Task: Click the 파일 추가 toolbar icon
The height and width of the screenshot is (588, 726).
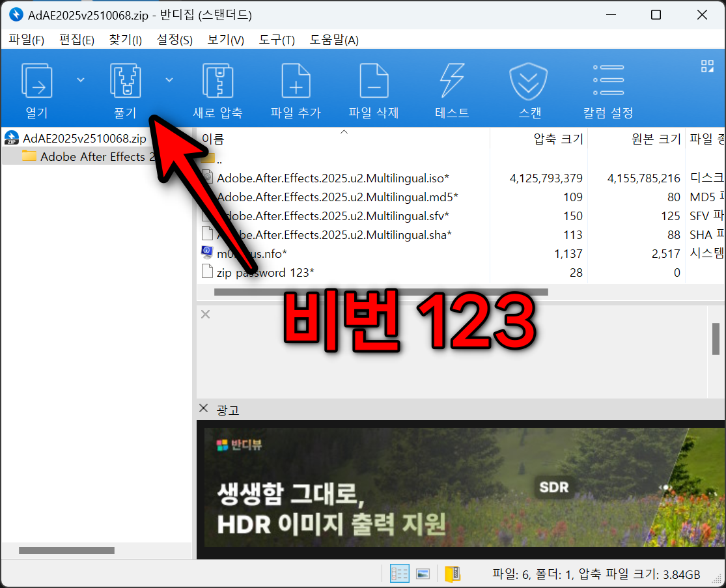Action: coord(296,81)
